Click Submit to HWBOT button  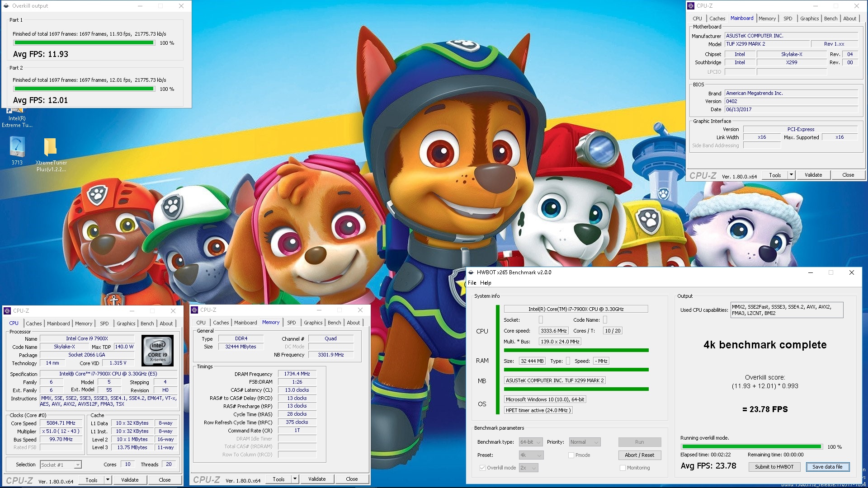point(774,467)
